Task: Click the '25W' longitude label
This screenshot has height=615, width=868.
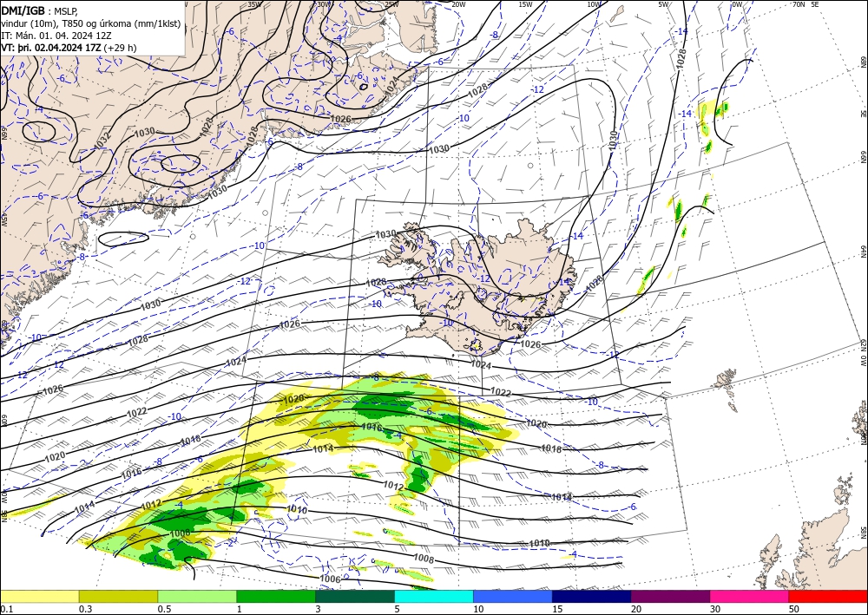Action: point(391,4)
